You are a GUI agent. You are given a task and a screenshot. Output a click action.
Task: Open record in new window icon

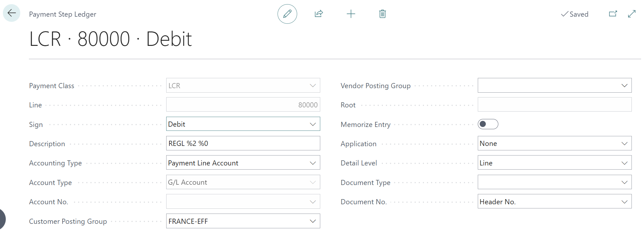pos(613,14)
